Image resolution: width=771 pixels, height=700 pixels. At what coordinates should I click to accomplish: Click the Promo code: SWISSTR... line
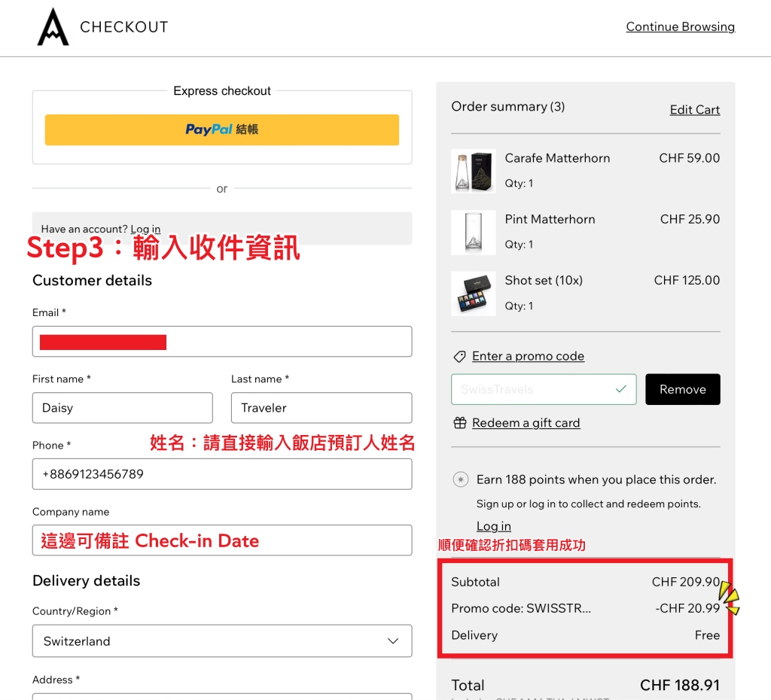(521, 609)
